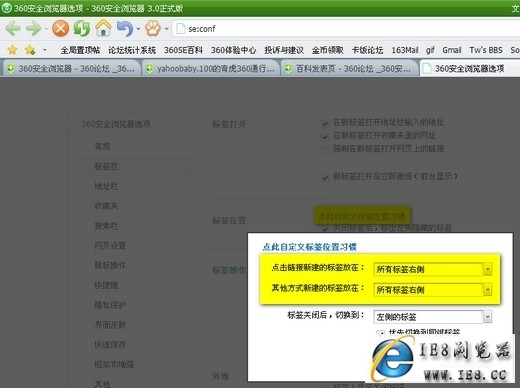This screenshot has width=520, height=388.
Task: Open 其他方式新建的标签放在 dropdown
Action: (x=433, y=290)
